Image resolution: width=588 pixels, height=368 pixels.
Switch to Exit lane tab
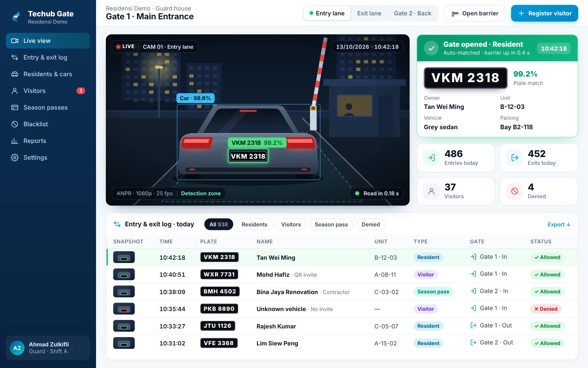click(x=369, y=13)
